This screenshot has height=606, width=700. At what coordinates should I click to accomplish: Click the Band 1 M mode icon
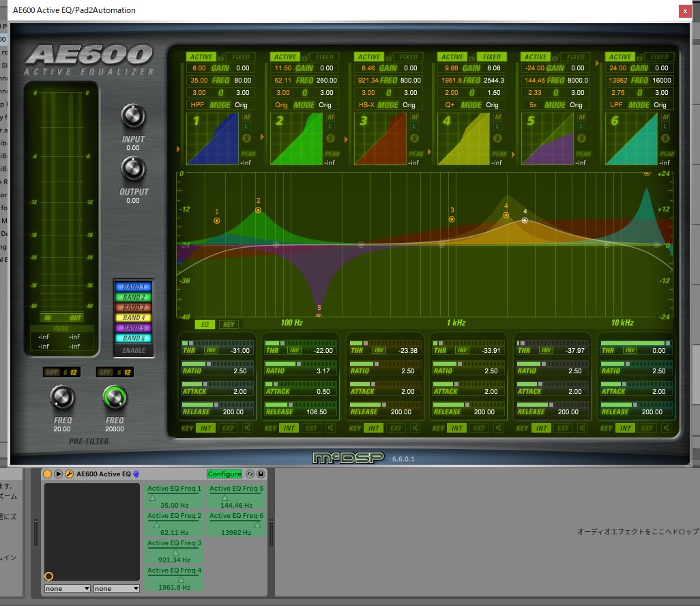[x=246, y=117]
